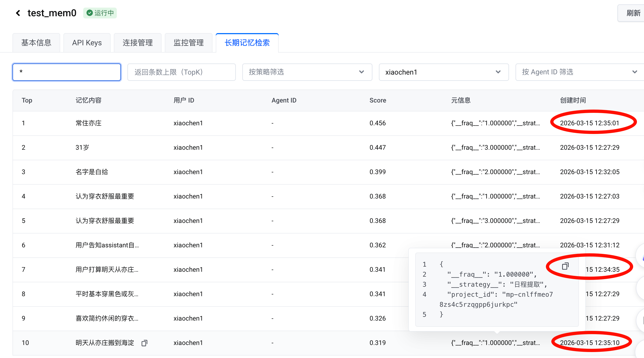Click the 创建时间 column header
The image size is (644, 358).
(x=573, y=100)
